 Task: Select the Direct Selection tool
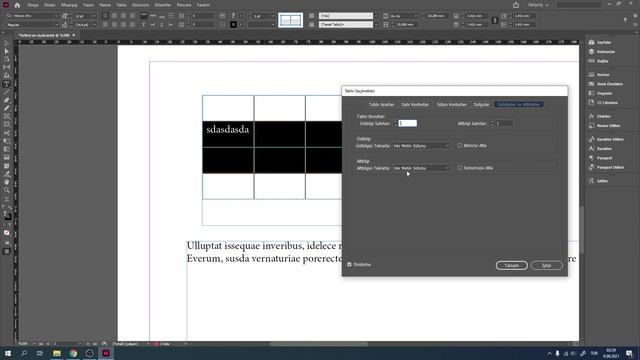tap(7, 51)
